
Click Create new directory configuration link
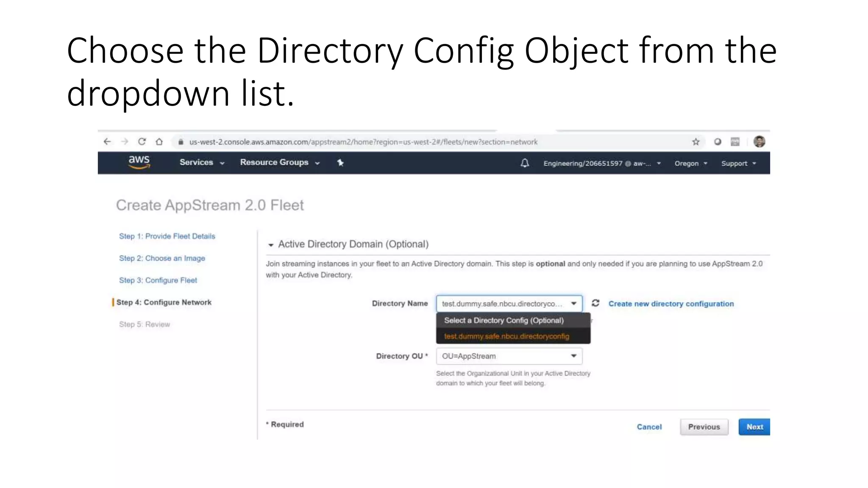pos(671,304)
